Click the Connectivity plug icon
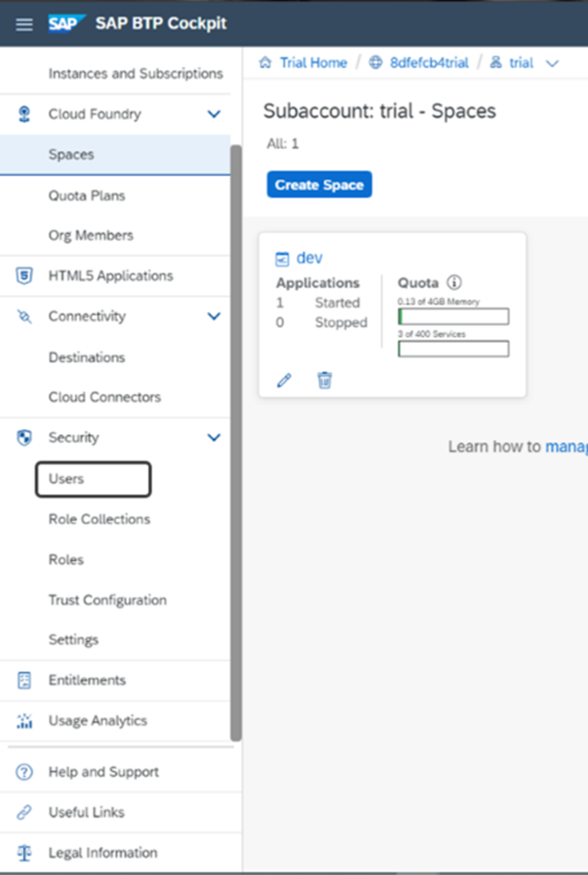588x875 pixels. pyautogui.click(x=24, y=316)
